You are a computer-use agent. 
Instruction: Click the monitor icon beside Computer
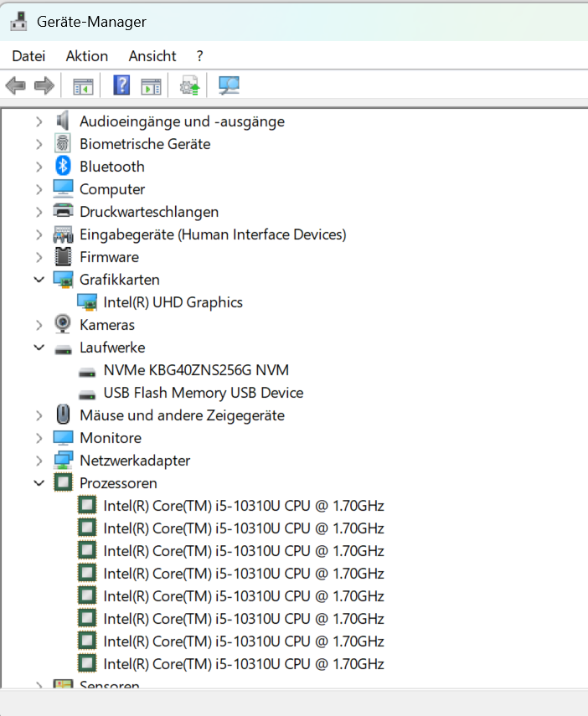point(63,188)
